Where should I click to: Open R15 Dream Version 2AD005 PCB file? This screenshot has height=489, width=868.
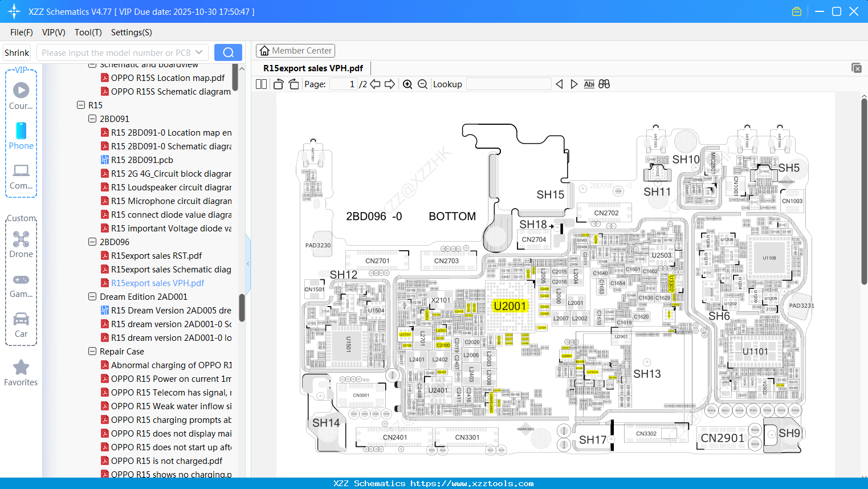click(166, 311)
